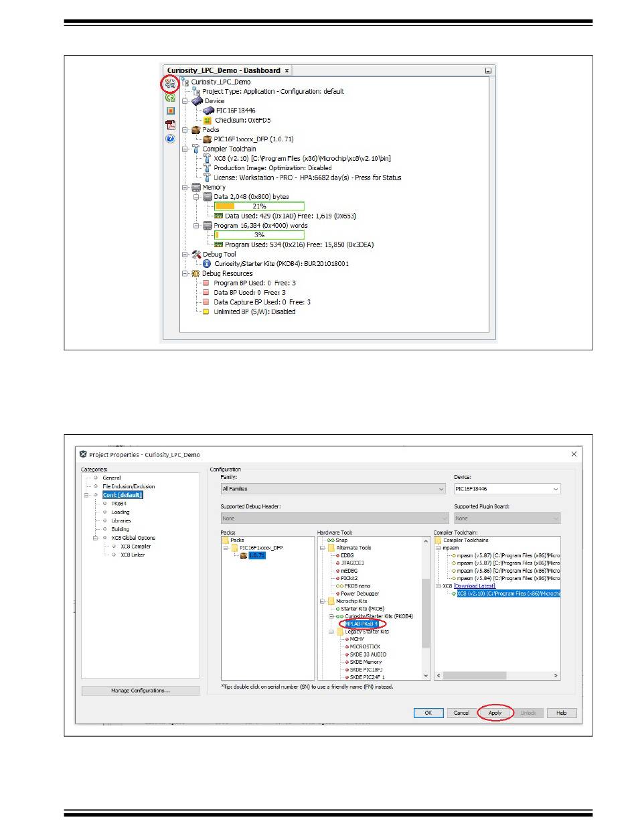This screenshot has width=636, height=840.
Task: Select the General category
Action: (112, 478)
